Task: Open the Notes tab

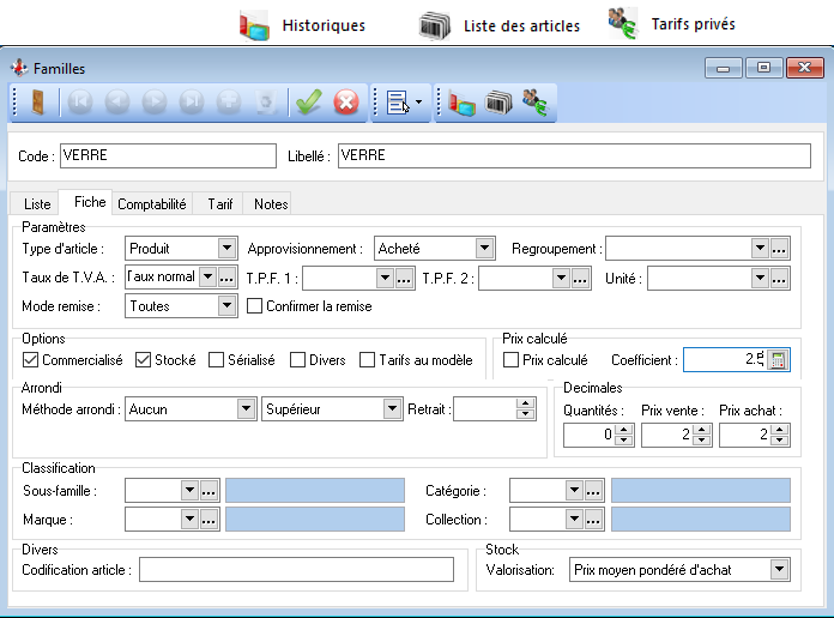Action: [x=270, y=204]
